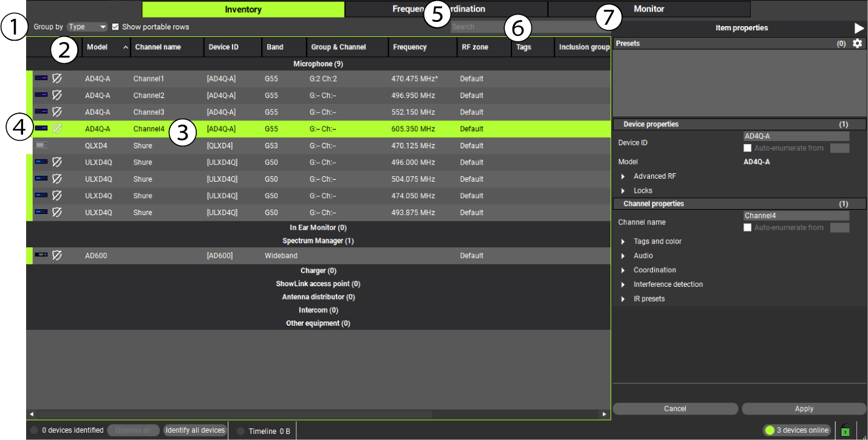Click shield icon of ULXD4Q at 504.075 MHz

click(x=57, y=179)
